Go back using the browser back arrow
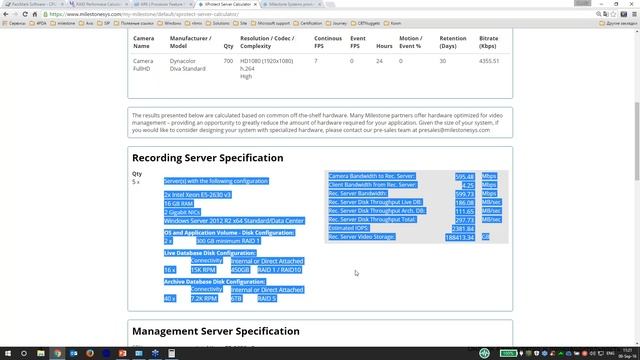The width and height of the screenshot is (640, 360). (x=6, y=14)
